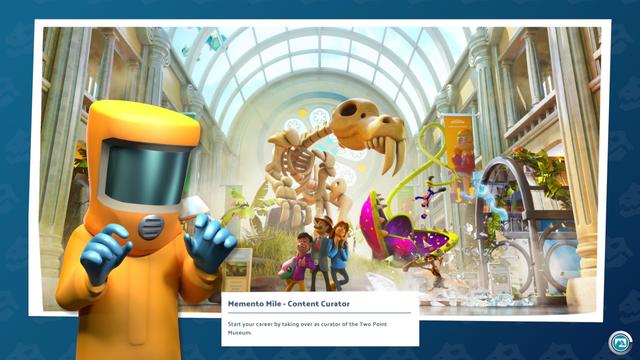This screenshot has width=640, height=360.
Task: Click the circular loading progress icon
Action: click(620, 342)
